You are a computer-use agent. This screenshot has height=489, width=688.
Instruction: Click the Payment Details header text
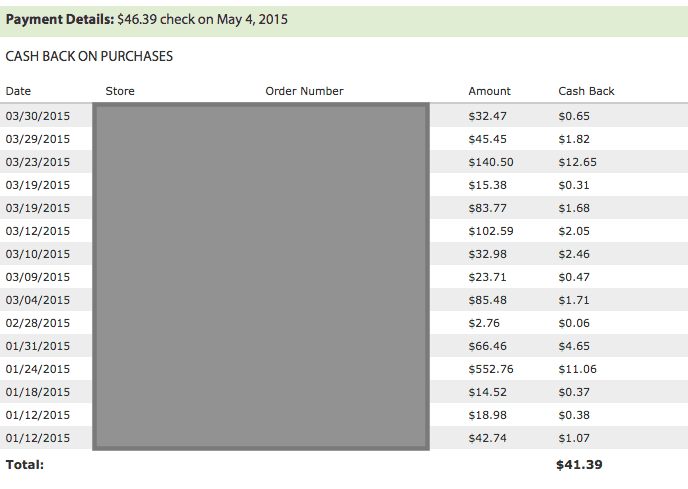tap(147, 20)
